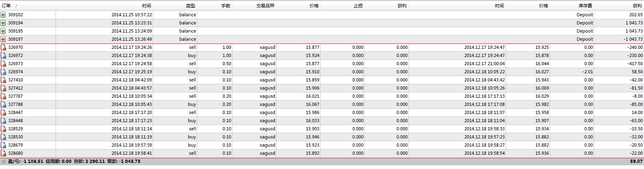Click the order icon beside 327410
Image resolution: width=644 pixels, height=169 pixels.
[x=3, y=80]
